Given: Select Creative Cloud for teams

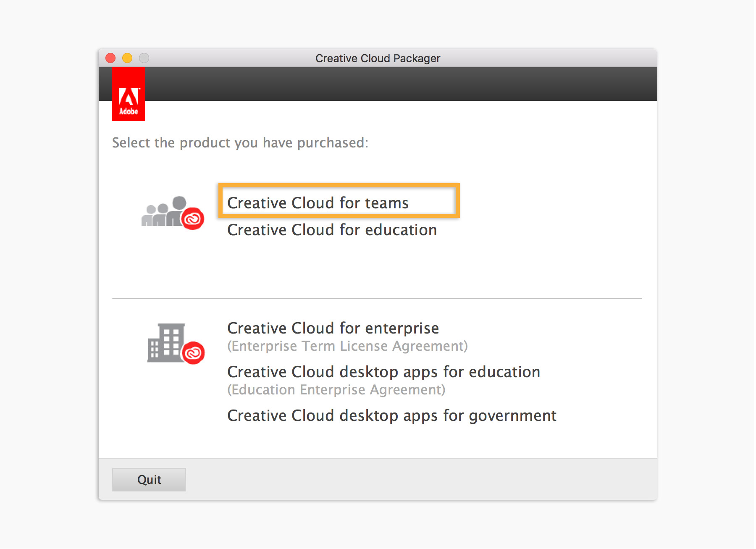Looking at the screenshot, I should [318, 203].
